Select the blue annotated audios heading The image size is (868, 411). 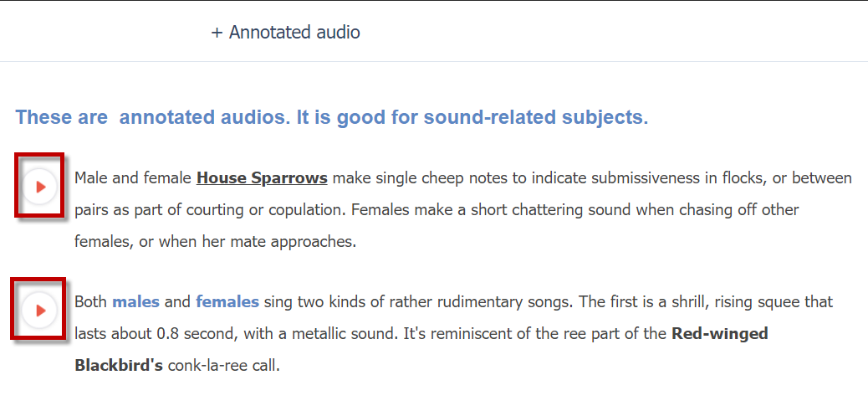click(x=332, y=117)
